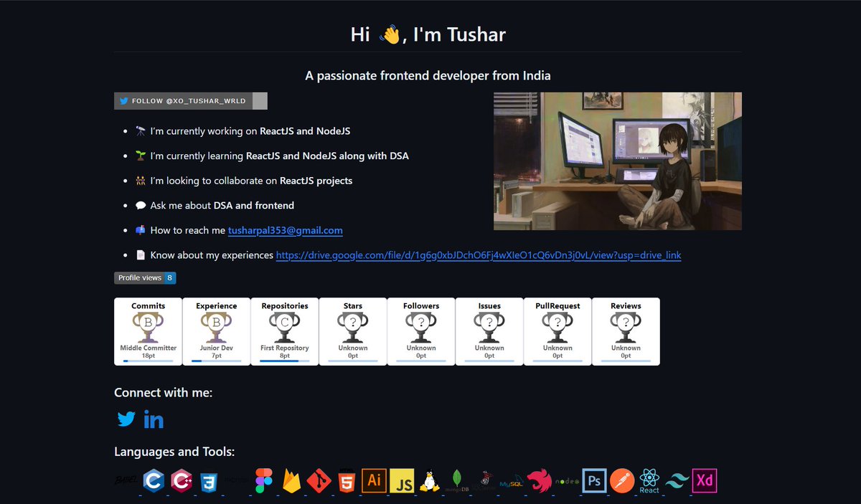Click the 'Languages and Tools:' heading

[x=174, y=452]
